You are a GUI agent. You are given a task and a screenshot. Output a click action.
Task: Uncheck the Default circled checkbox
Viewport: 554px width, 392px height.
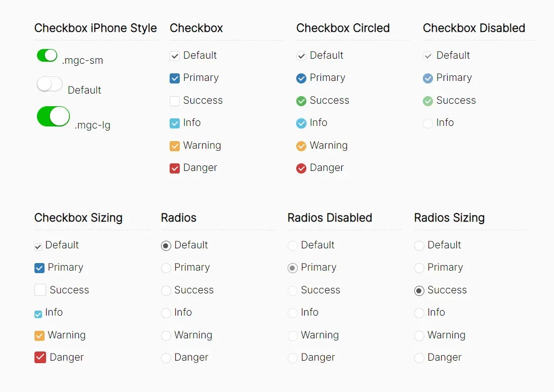tap(301, 56)
